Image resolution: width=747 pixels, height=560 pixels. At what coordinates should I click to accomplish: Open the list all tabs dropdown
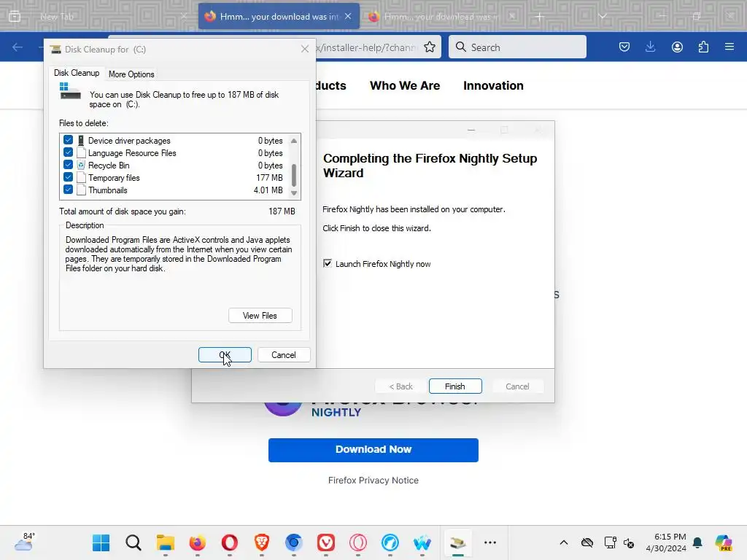point(602,17)
